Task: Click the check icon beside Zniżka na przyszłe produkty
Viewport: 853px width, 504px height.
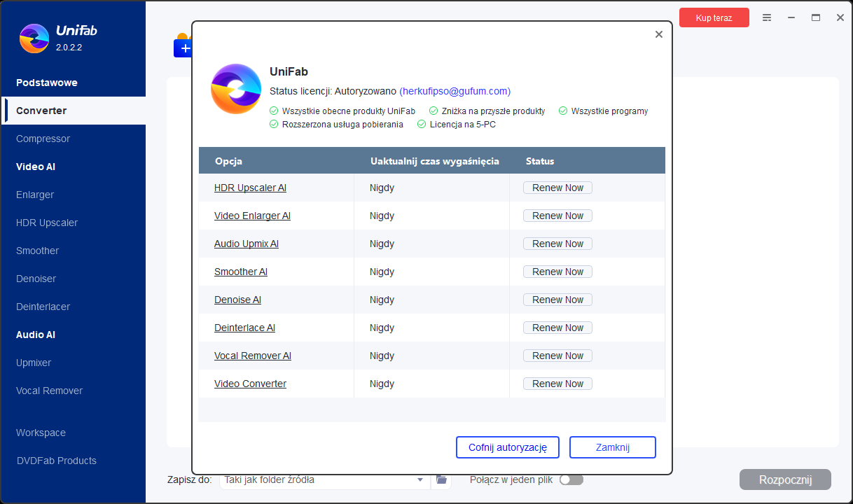Action: [434, 111]
